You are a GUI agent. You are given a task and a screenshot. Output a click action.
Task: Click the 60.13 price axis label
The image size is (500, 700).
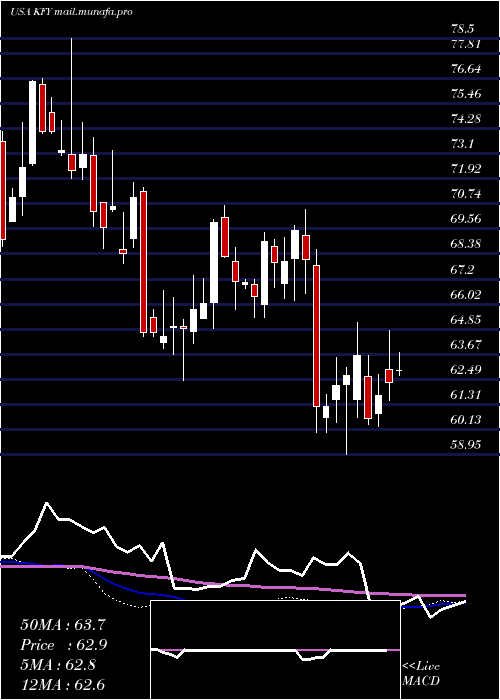click(x=467, y=420)
